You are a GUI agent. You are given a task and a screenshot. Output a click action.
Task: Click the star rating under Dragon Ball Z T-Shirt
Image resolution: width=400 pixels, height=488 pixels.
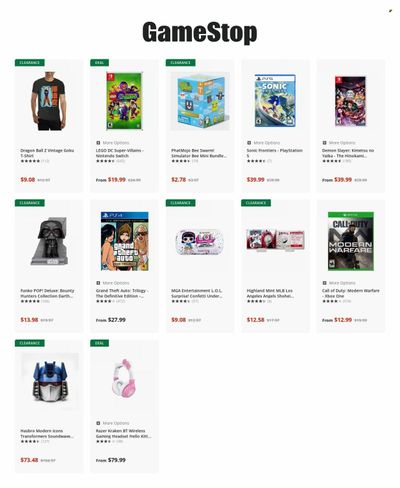(30, 161)
